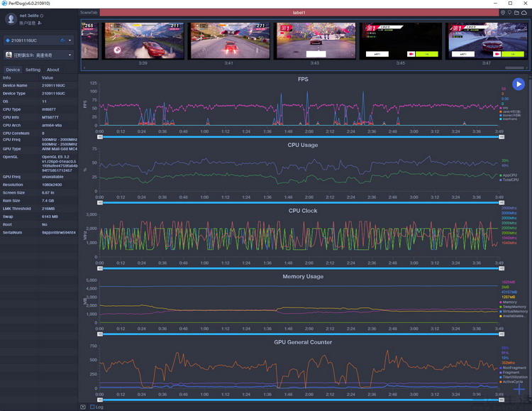Select screenshot thumbnail at 3:39
This screenshot has height=411, width=532.
click(143, 41)
